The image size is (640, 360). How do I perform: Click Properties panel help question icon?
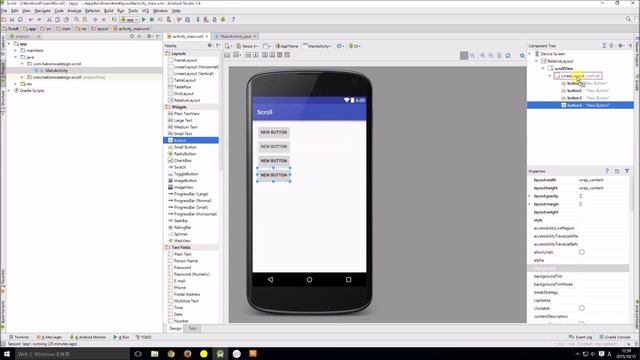click(x=607, y=171)
